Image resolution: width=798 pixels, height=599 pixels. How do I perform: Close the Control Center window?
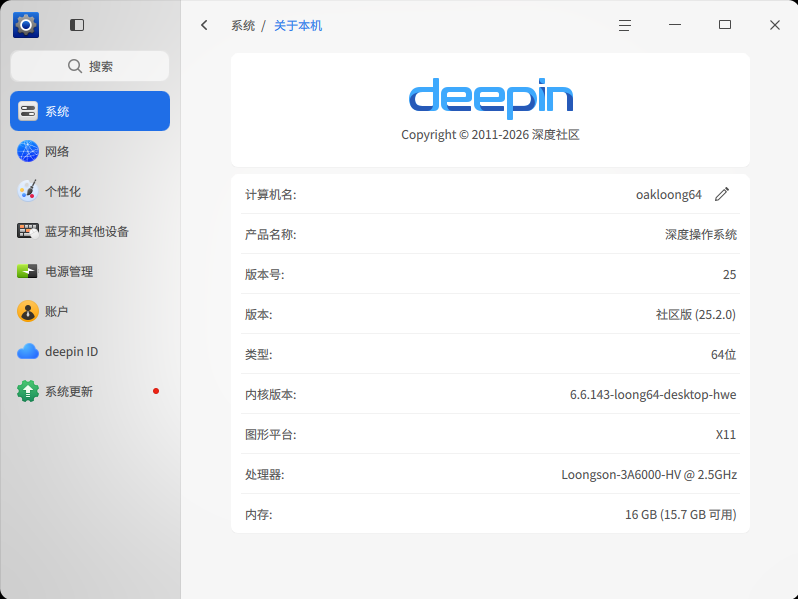pyautogui.click(x=775, y=25)
